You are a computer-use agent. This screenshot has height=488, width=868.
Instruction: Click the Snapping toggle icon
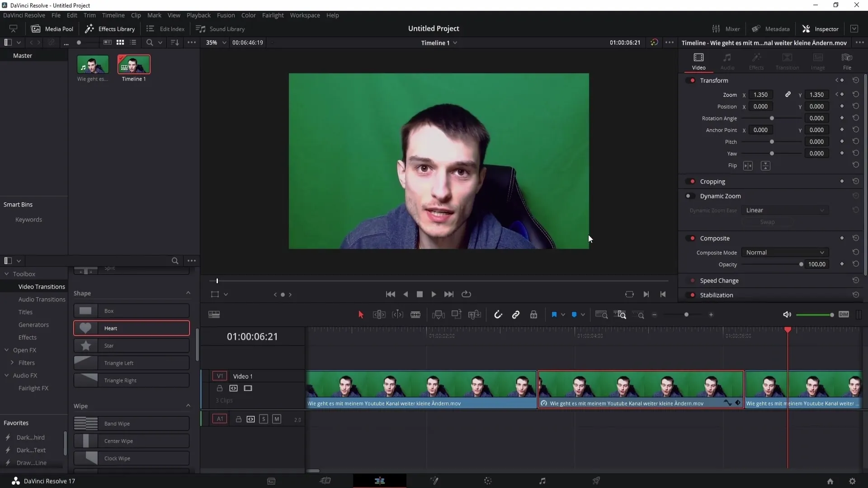[x=498, y=314]
